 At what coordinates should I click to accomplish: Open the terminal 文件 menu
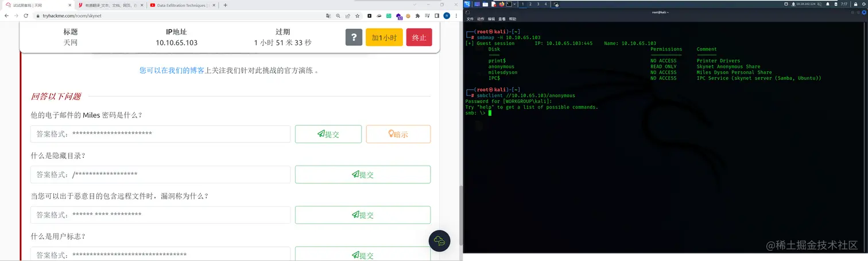(x=470, y=19)
